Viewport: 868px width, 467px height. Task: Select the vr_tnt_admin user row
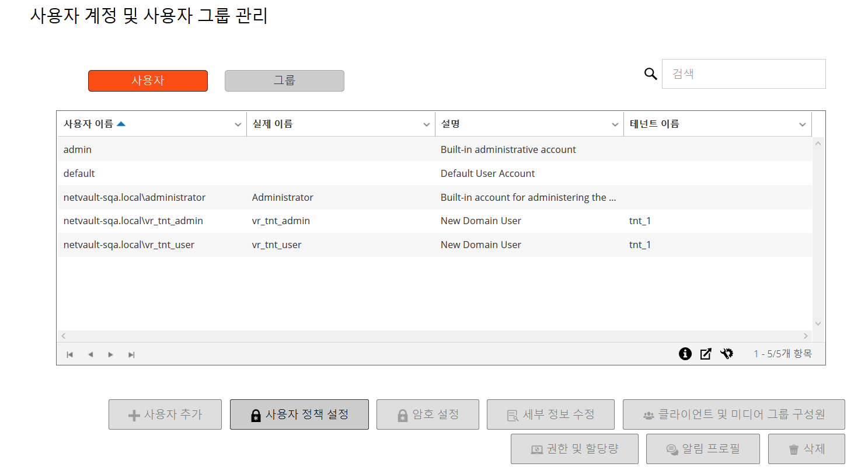coord(133,221)
